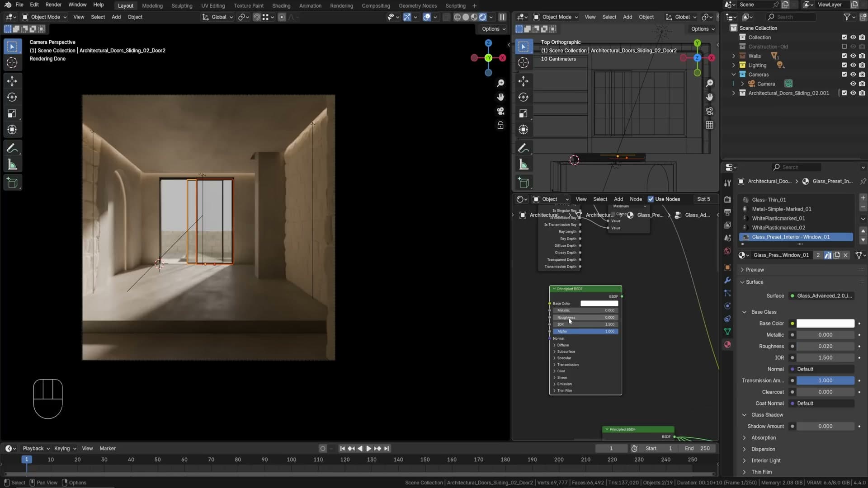
Task: Open the Tool properties tab
Action: coord(727,183)
